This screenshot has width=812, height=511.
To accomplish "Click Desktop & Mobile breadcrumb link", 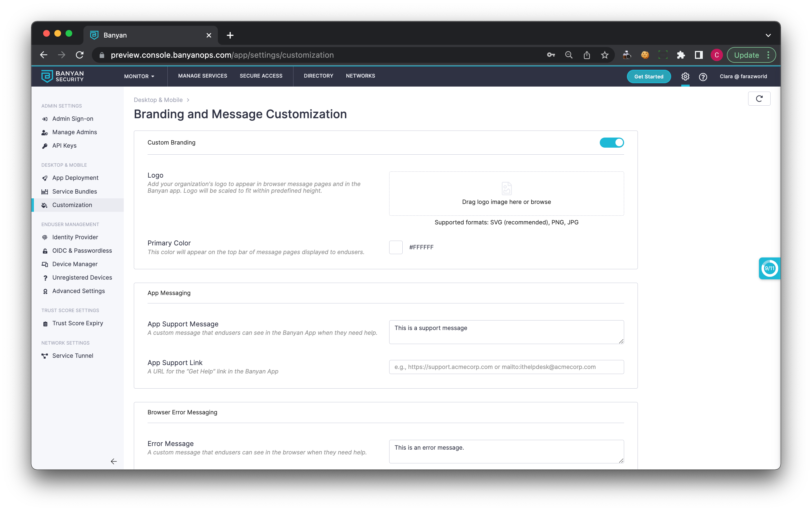I will click(158, 100).
